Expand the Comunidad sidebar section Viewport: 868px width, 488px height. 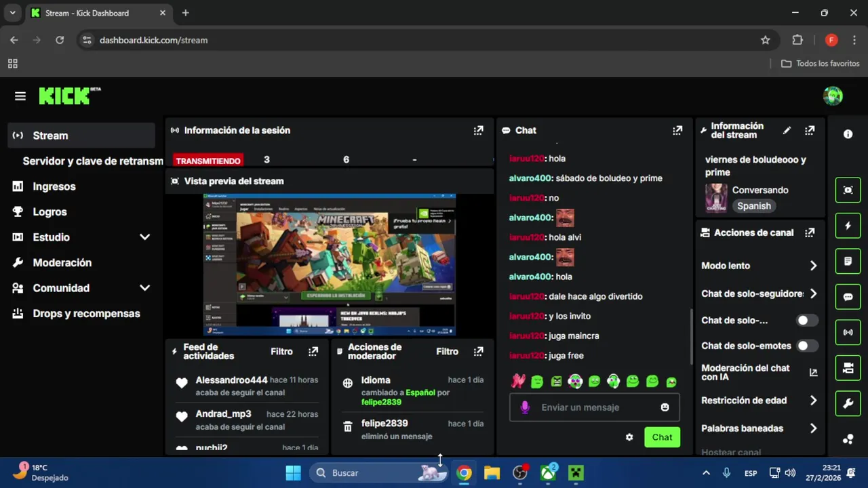(144, 288)
